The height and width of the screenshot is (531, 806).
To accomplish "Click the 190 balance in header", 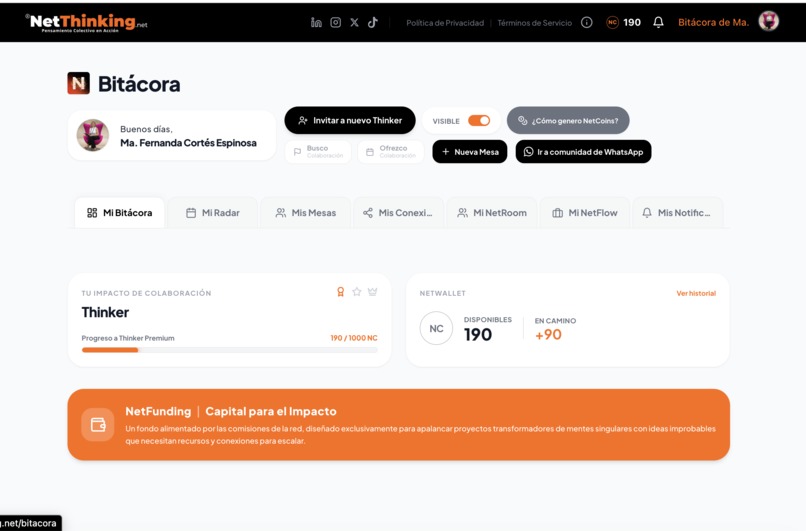I will coord(632,22).
